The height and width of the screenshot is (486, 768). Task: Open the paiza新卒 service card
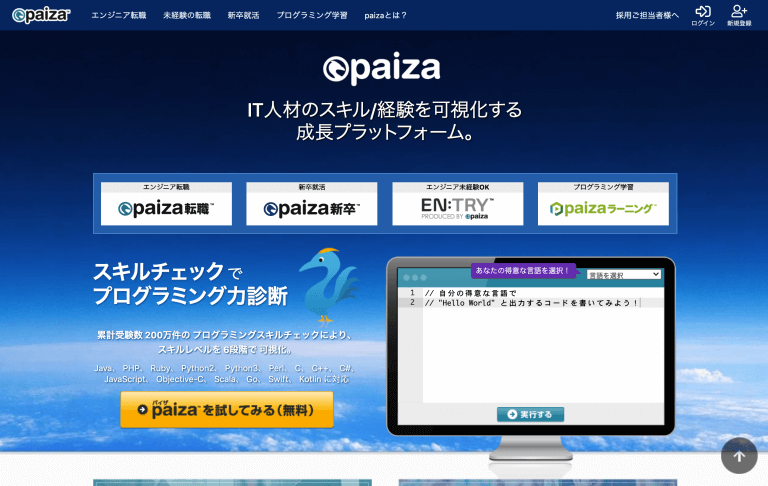[312, 204]
